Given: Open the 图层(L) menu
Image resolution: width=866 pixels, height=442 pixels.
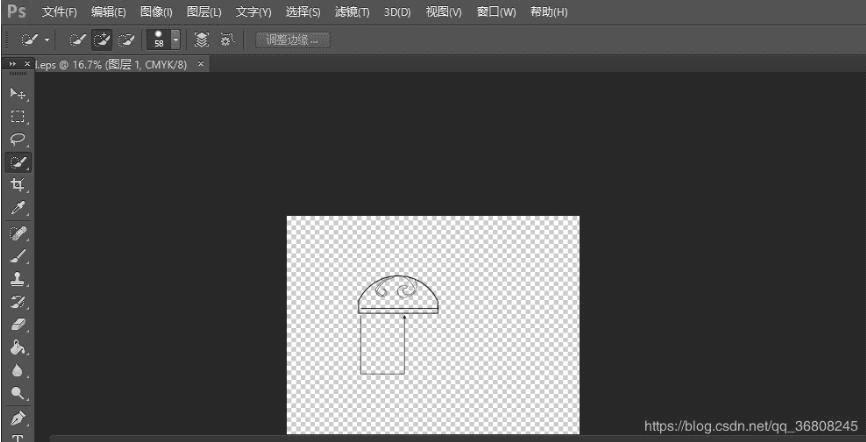Looking at the screenshot, I should coord(204,12).
